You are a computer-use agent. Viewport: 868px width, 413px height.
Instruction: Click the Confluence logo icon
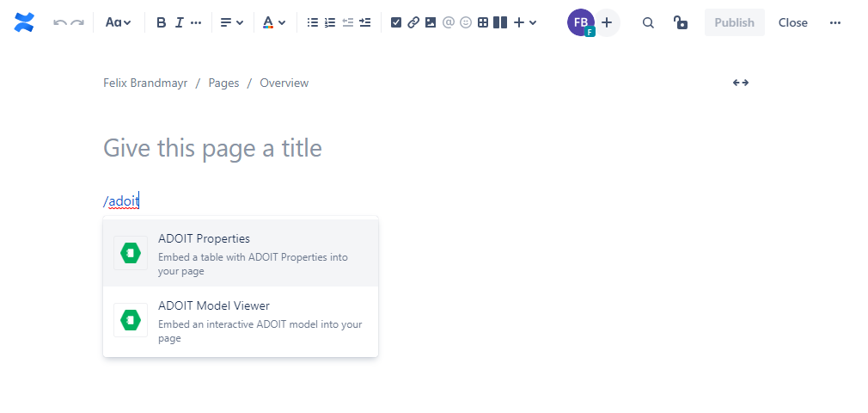coord(24,22)
